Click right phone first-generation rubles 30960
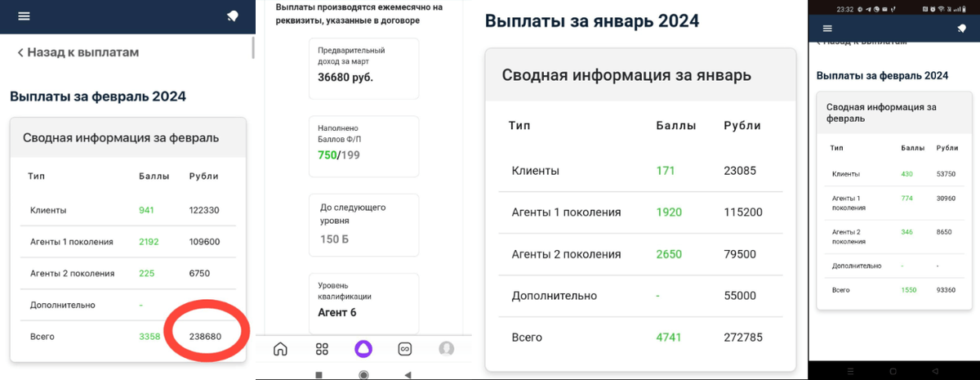 (x=946, y=199)
